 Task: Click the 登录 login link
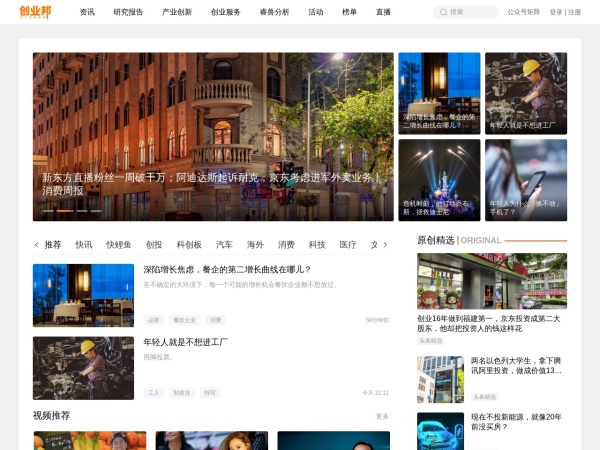555,12
